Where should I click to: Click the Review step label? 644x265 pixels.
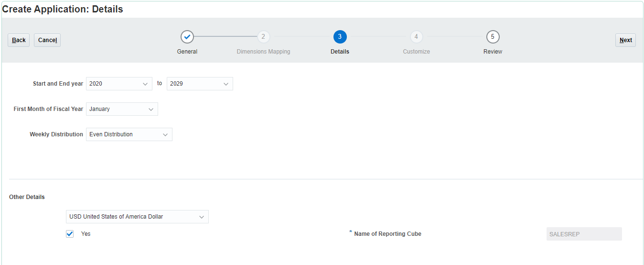point(493,52)
